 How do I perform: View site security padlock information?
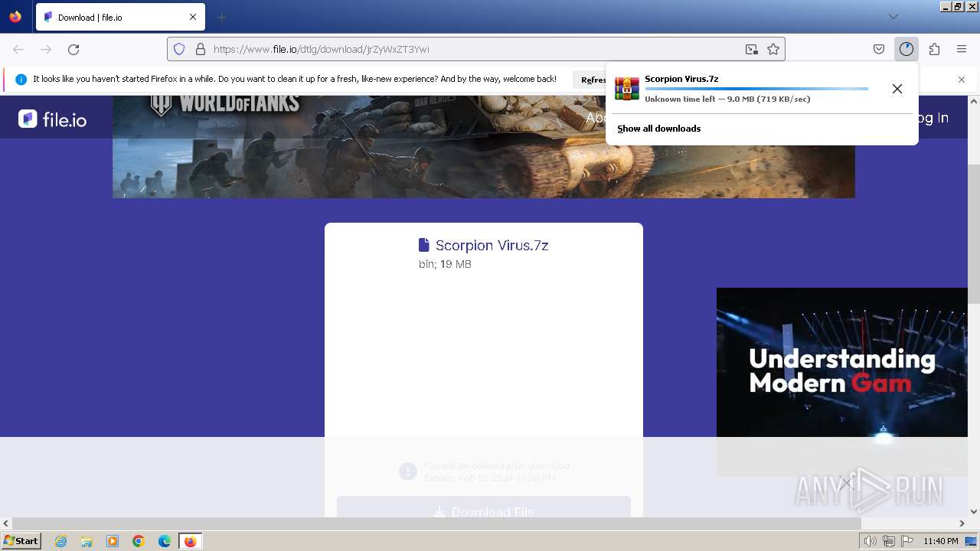[x=201, y=49]
